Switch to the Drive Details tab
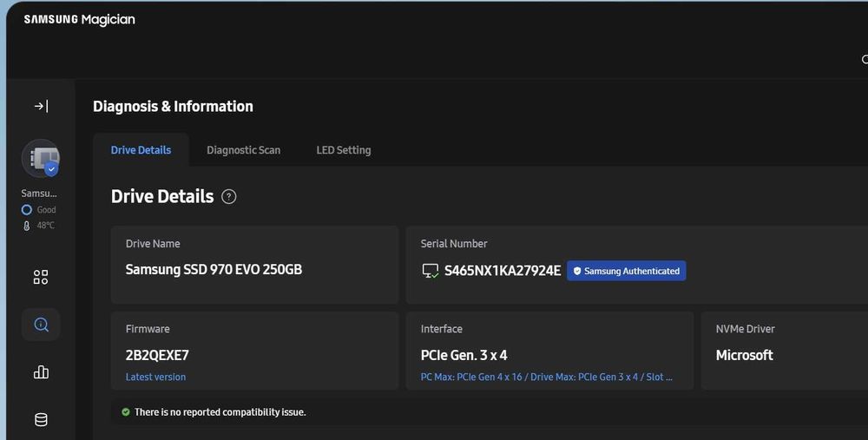868x440 pixels. click(141, 150)
